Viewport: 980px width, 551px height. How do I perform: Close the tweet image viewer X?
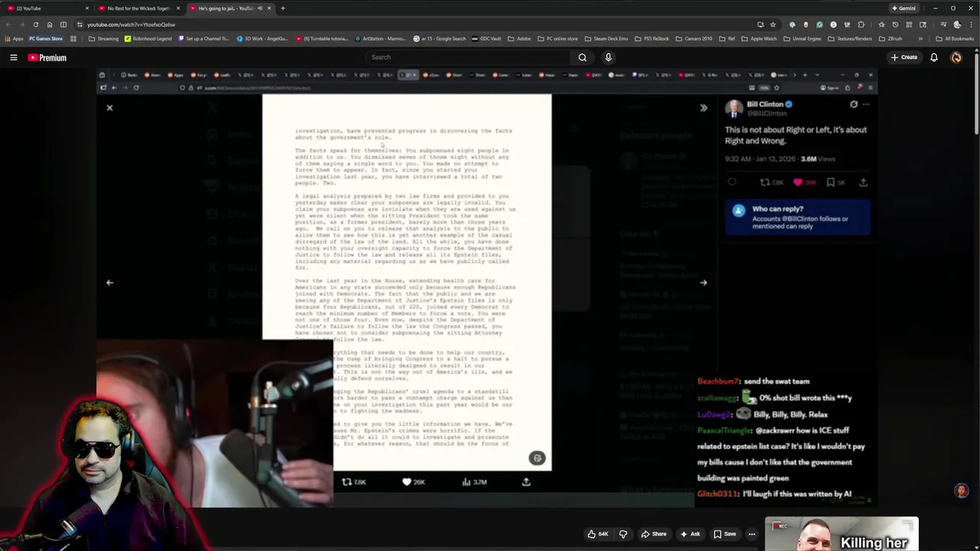[x=109, y=108]
